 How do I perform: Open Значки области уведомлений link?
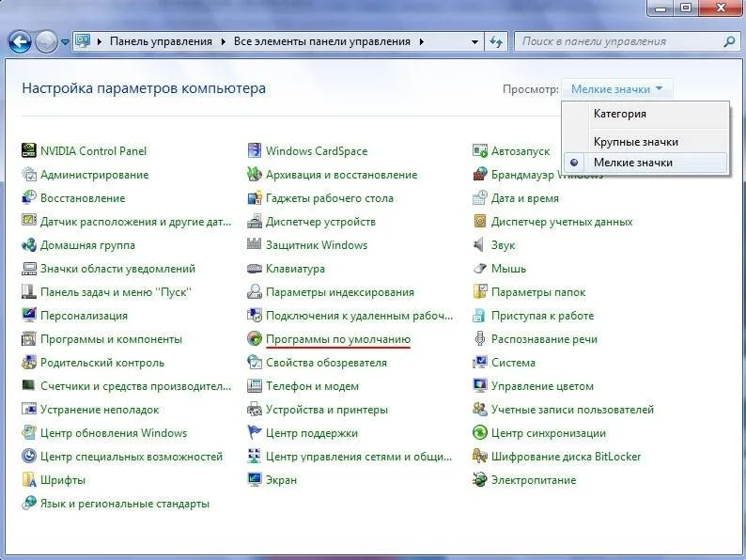118,269
